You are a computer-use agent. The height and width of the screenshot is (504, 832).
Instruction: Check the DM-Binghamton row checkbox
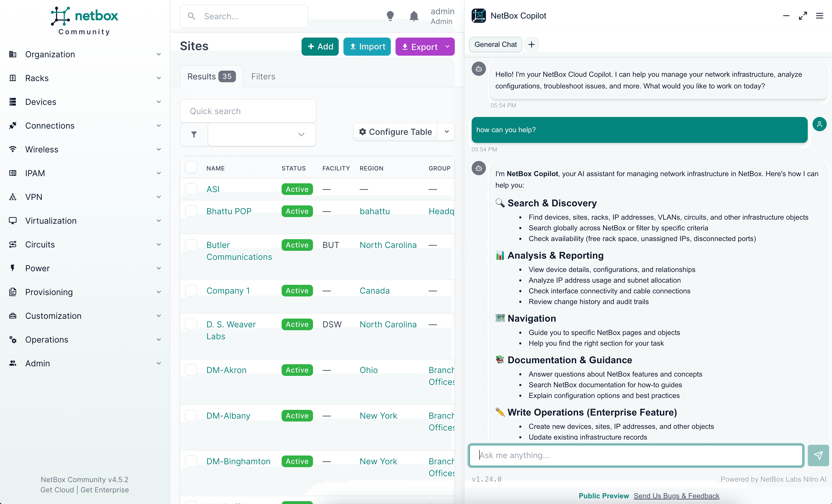click(x=191, y=461)
